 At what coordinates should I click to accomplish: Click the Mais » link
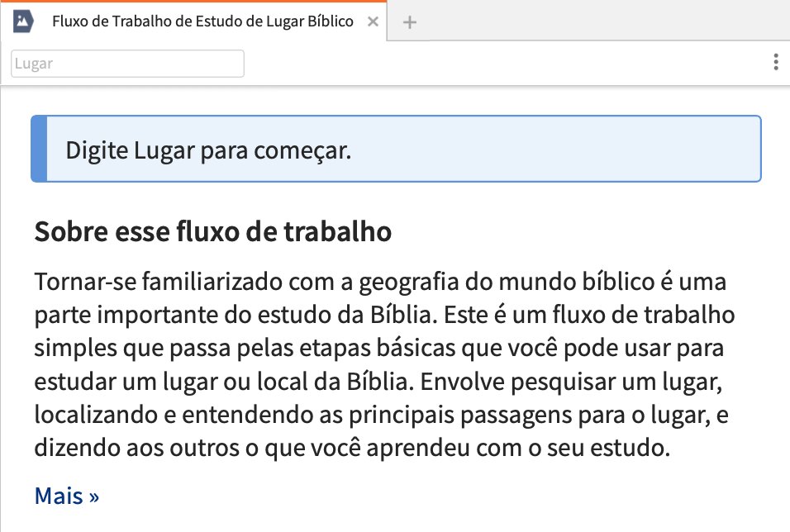tap(66, 496)
